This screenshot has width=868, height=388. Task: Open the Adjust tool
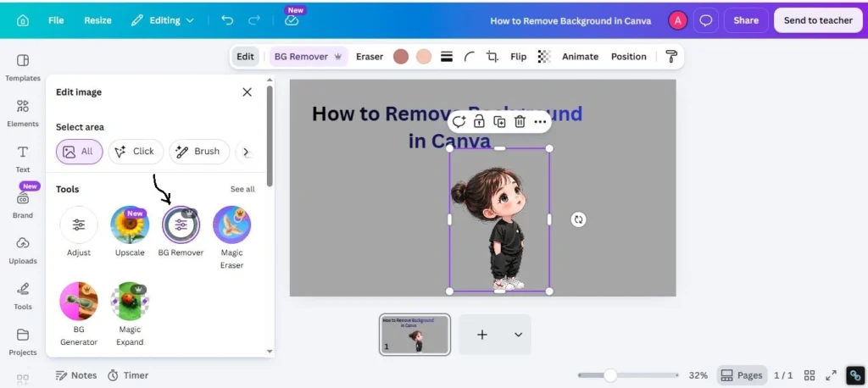(79, 231)
